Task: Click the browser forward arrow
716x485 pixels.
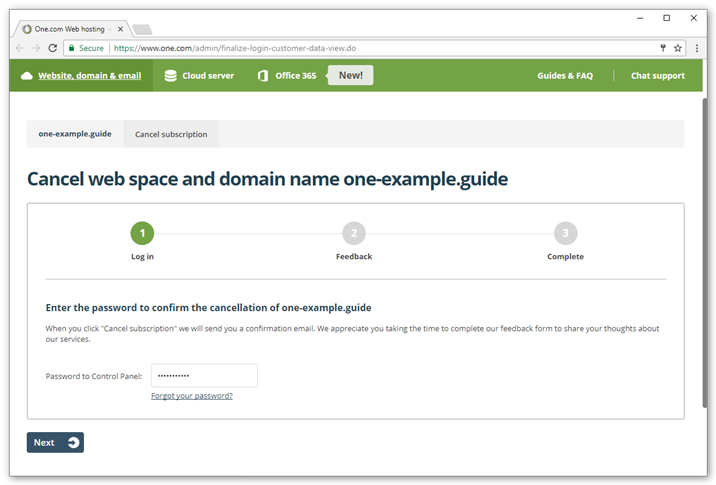Action: pyautogui.click(x=36, y=48)
